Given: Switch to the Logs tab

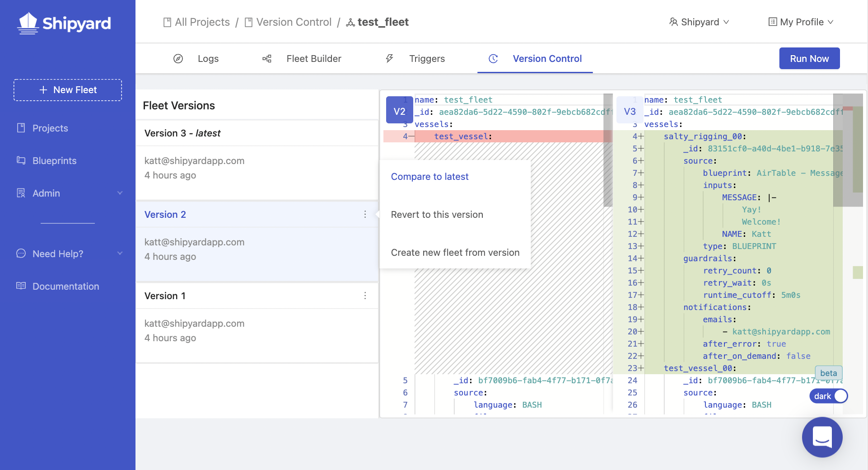Looking at the screenshot, I should pos(196,58).
